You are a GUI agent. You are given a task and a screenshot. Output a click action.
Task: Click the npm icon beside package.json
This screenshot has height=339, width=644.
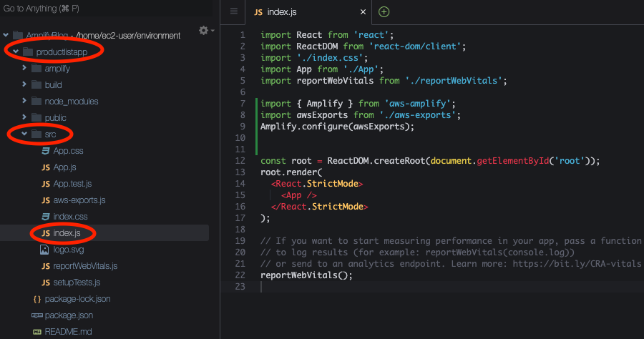pyautogui.click(x=37, y=315)
